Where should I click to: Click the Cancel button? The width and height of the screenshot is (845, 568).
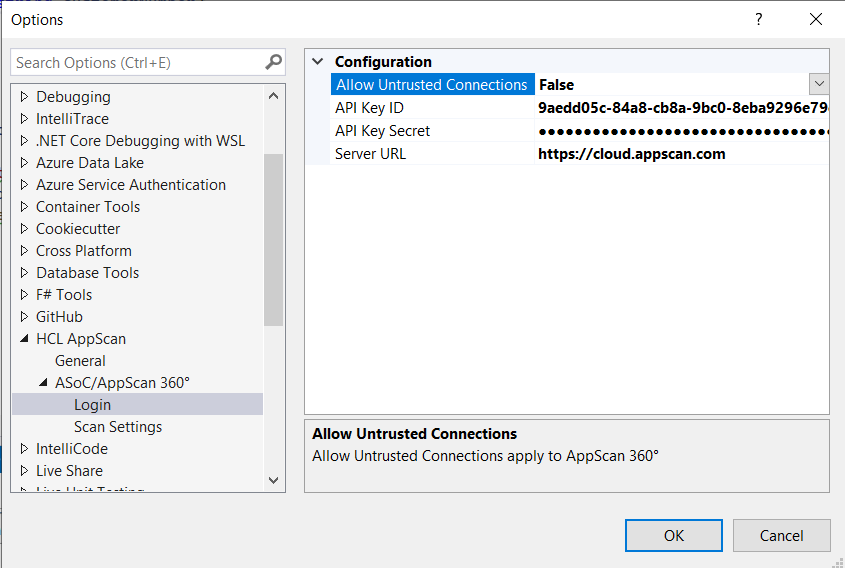click(x=781, y=535)
